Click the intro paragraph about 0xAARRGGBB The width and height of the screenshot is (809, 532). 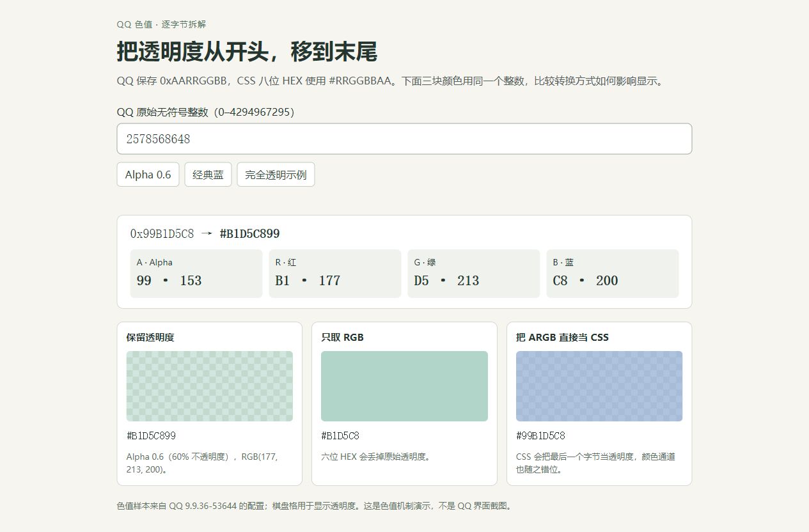[392, 81]
